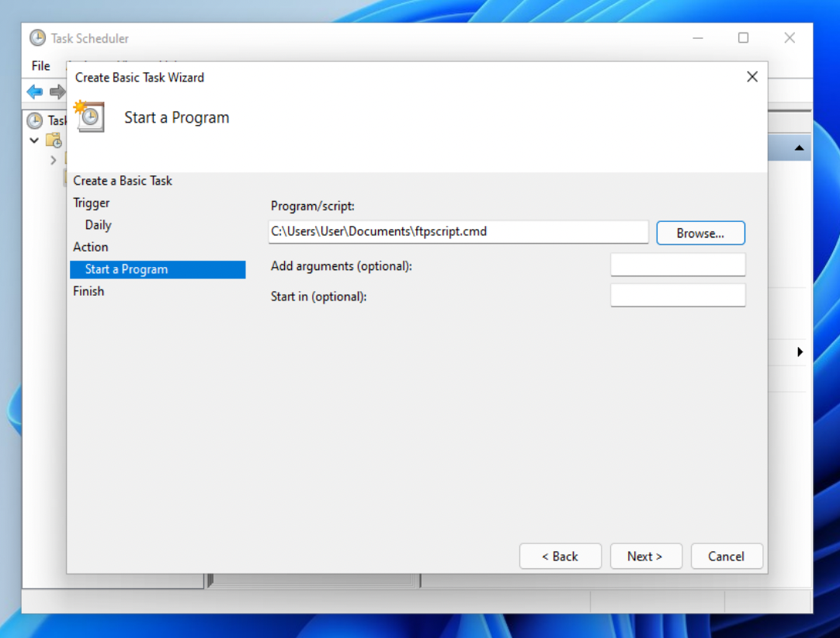Click the blue Back arrow toolbar icon

35,92
